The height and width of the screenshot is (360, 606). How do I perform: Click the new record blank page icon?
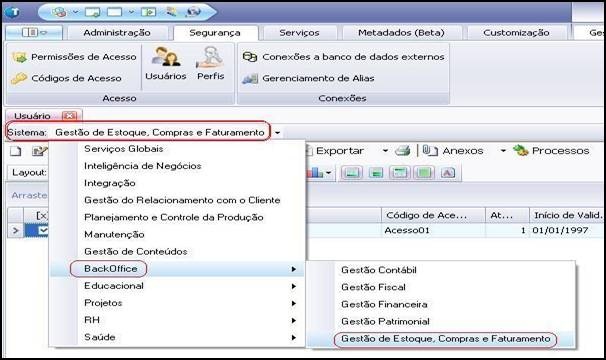click(15, 151)
